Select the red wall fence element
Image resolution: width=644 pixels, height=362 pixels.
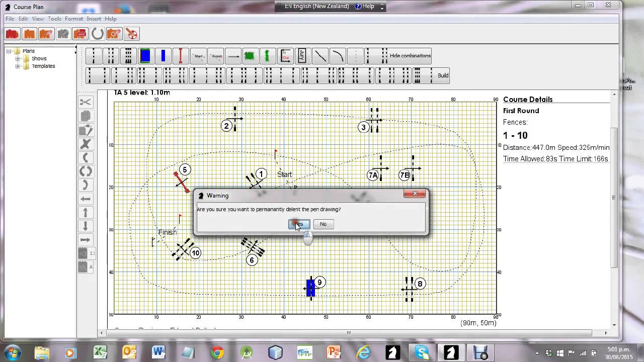pyautogui.click(x=180, y=56)
